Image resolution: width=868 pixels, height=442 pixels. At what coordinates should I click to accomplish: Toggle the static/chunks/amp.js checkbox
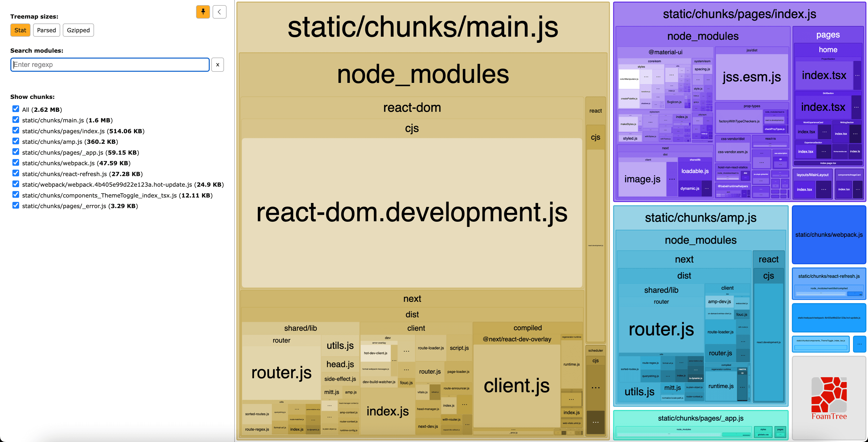(16, 141)
